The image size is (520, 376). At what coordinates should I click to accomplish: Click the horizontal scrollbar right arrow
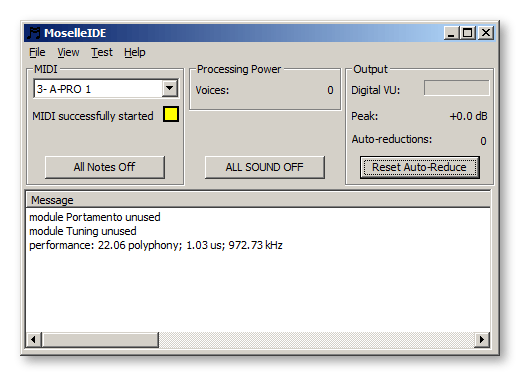click(482, 339)
